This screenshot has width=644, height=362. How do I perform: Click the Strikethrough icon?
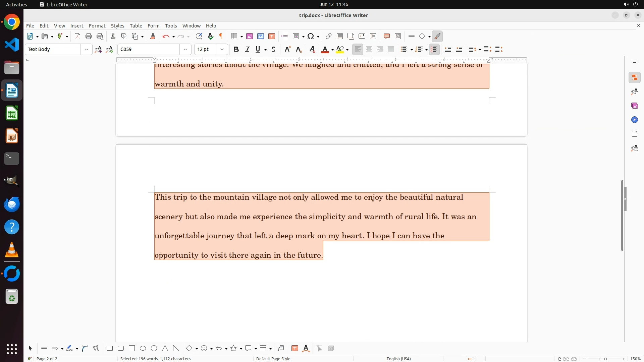click(273, 50)
